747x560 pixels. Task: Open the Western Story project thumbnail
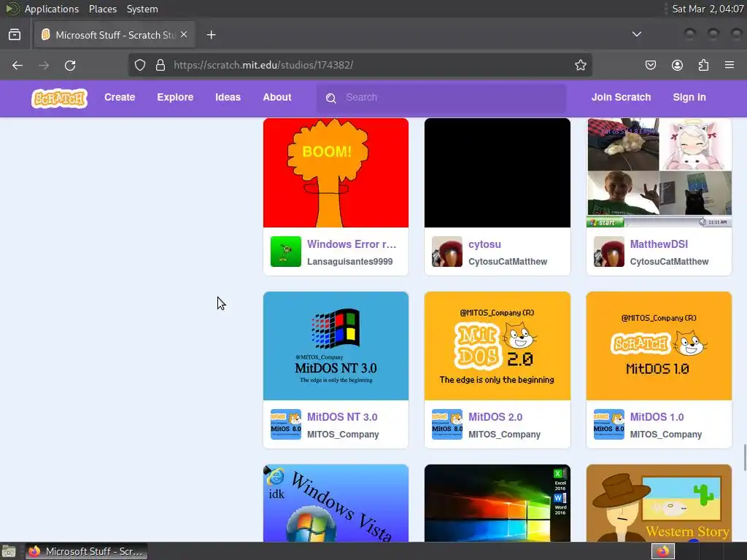[x=659, y=503]
